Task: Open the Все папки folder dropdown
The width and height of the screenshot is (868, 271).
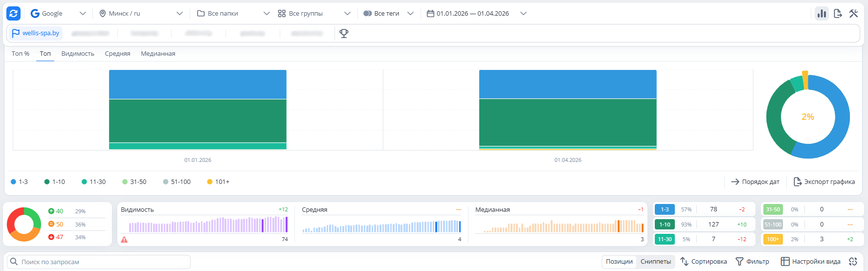Action: [233, 14]
